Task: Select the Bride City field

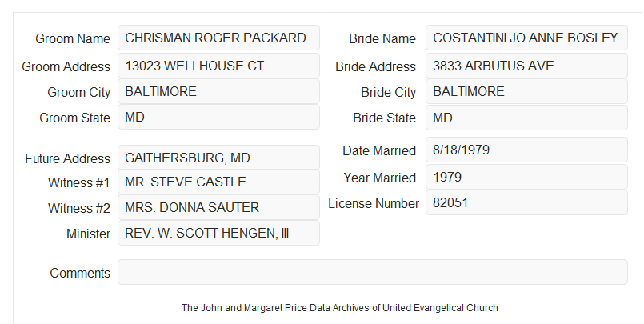Action: click(526, 91)
